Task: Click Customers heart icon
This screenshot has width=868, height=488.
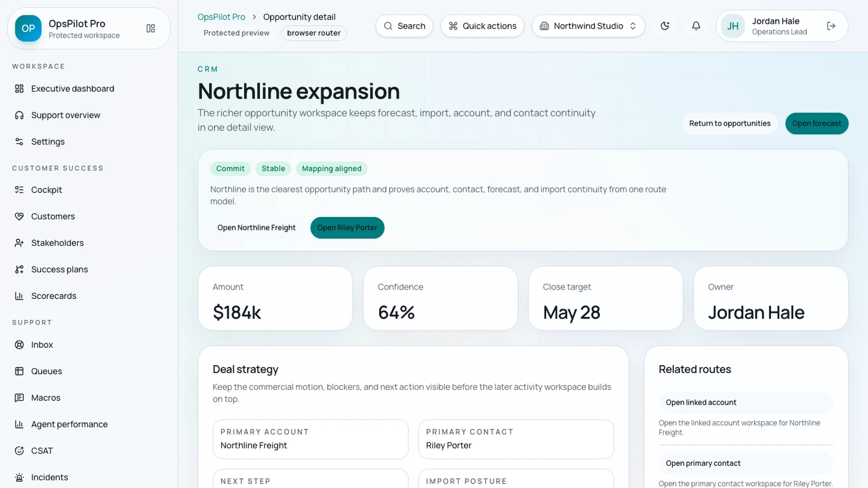Action: coord(19,216)
